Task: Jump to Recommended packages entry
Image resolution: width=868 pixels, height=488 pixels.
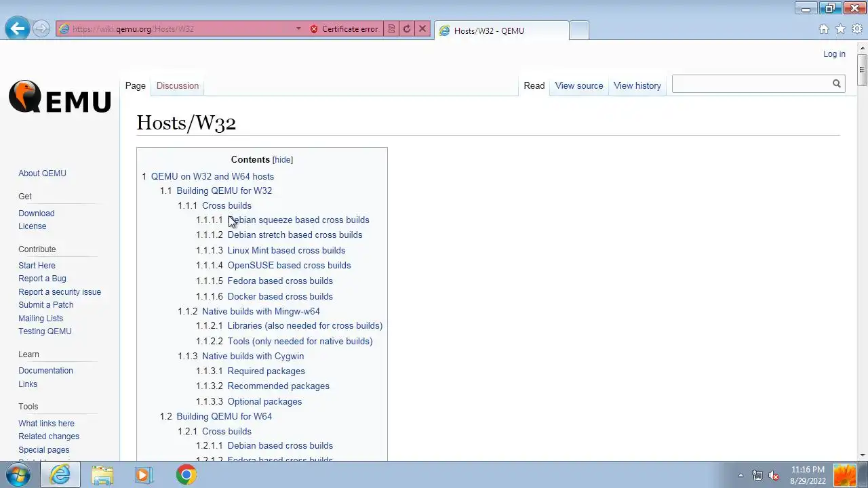Action: 278,386
